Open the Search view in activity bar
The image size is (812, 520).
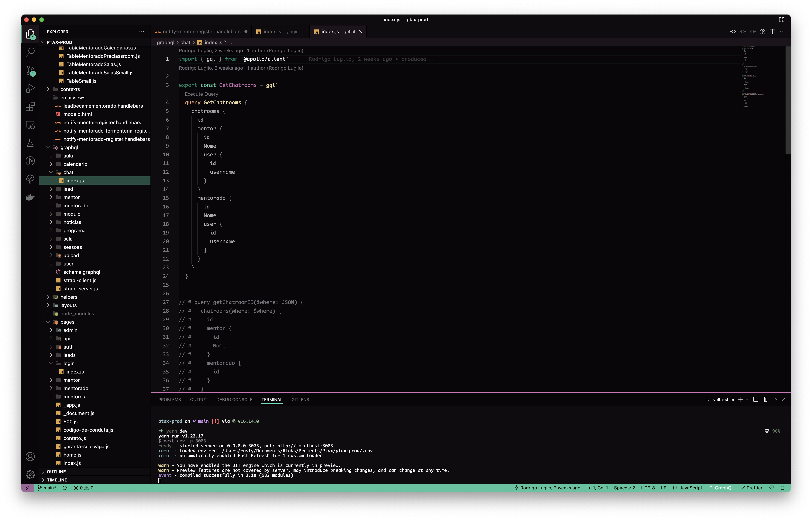tap(30, 52)
